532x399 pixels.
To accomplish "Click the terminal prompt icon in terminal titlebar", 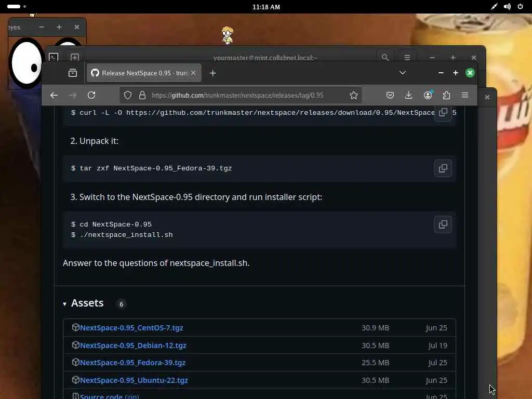I will pos(54,57).
